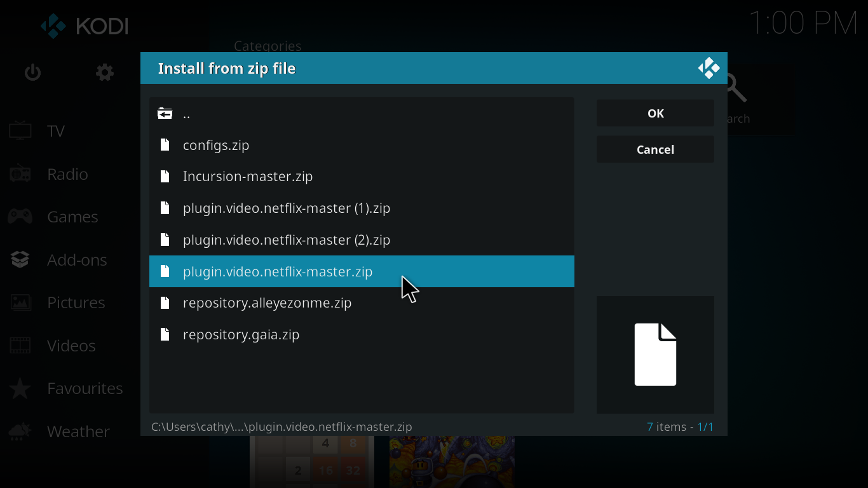
Task: Click the colorful game thumbnail behind dialog
Action: (452, 461)
